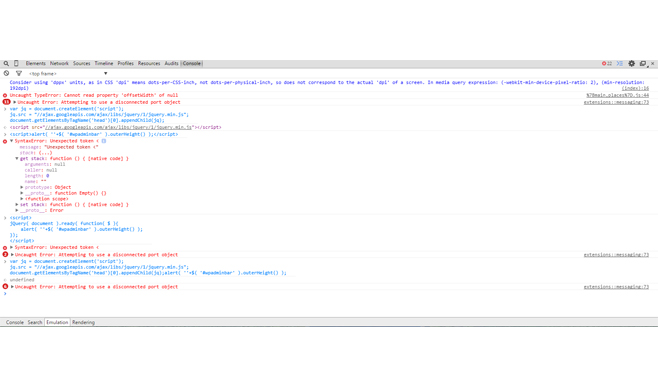Click the message: "Unexpected token <" property

pos(59,147)
